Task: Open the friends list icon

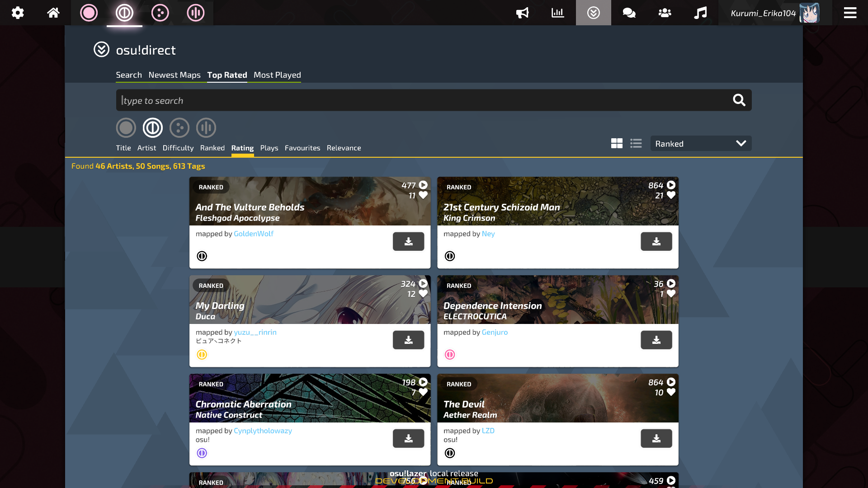Action: pos(664,13)
